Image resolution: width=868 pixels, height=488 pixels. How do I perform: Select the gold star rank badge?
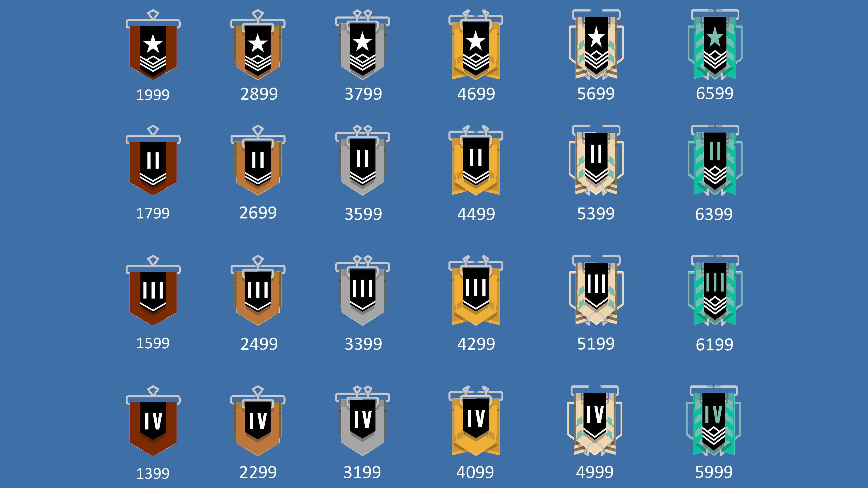pos(476,45)
